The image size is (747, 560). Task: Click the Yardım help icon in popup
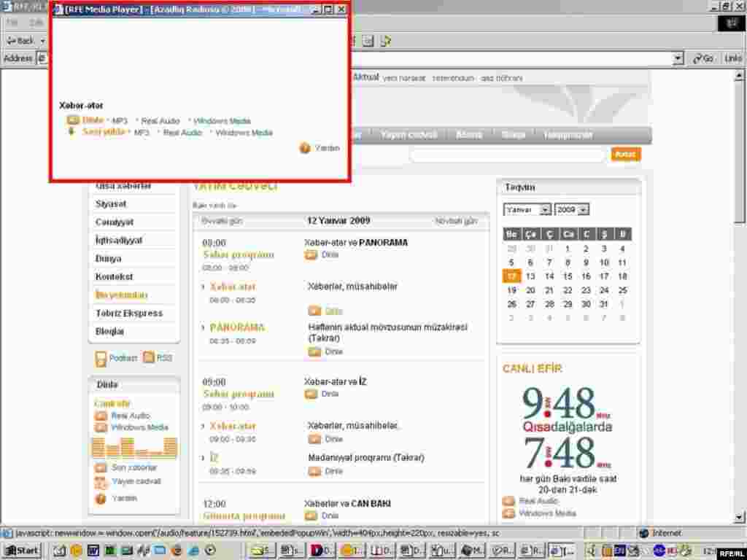point(305,148)
